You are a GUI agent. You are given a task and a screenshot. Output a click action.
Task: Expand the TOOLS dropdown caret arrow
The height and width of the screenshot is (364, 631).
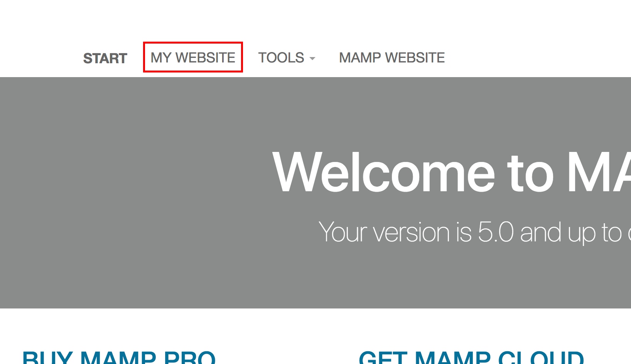tap(312, 59)
